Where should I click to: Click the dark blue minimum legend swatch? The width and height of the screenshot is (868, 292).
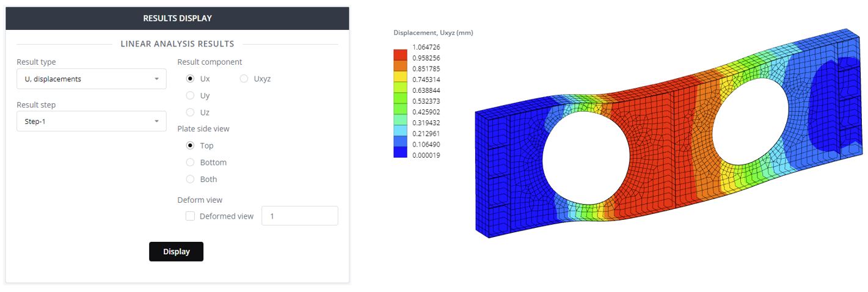tap(400, 153)
